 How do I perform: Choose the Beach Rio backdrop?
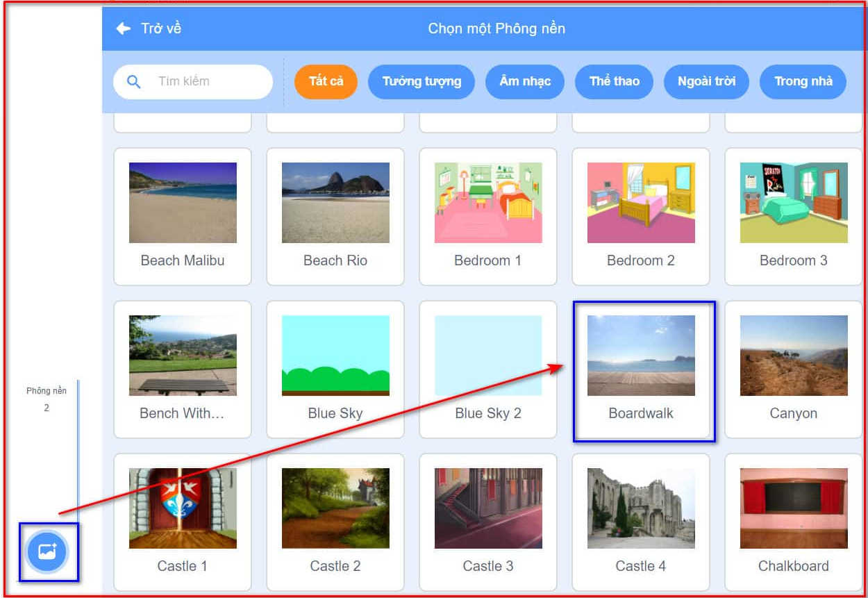(335, 204)
